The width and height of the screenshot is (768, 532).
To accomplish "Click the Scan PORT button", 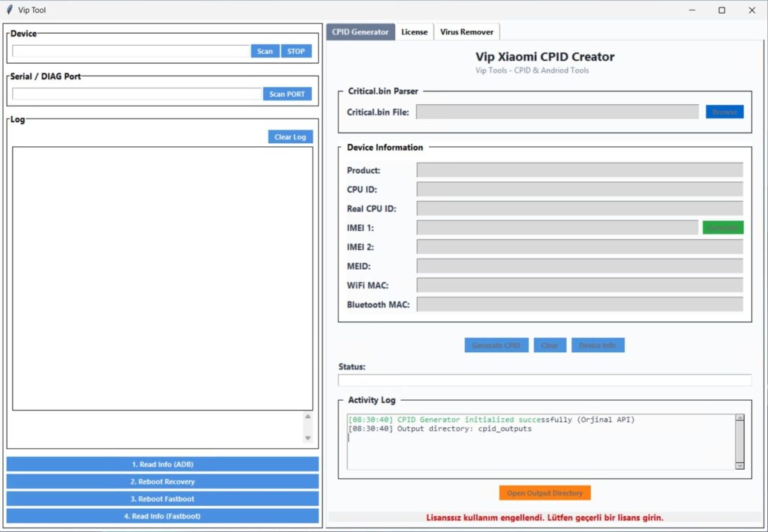I will tap(286, 94).
